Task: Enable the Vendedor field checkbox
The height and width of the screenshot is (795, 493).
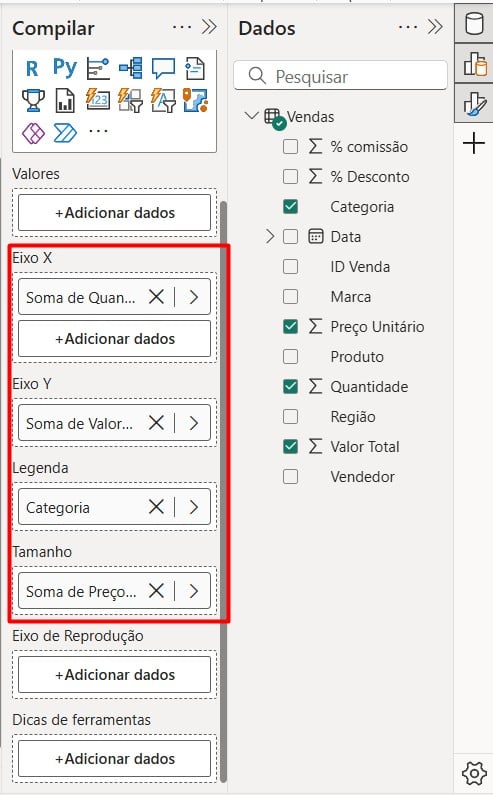Action: click(290, 477)
